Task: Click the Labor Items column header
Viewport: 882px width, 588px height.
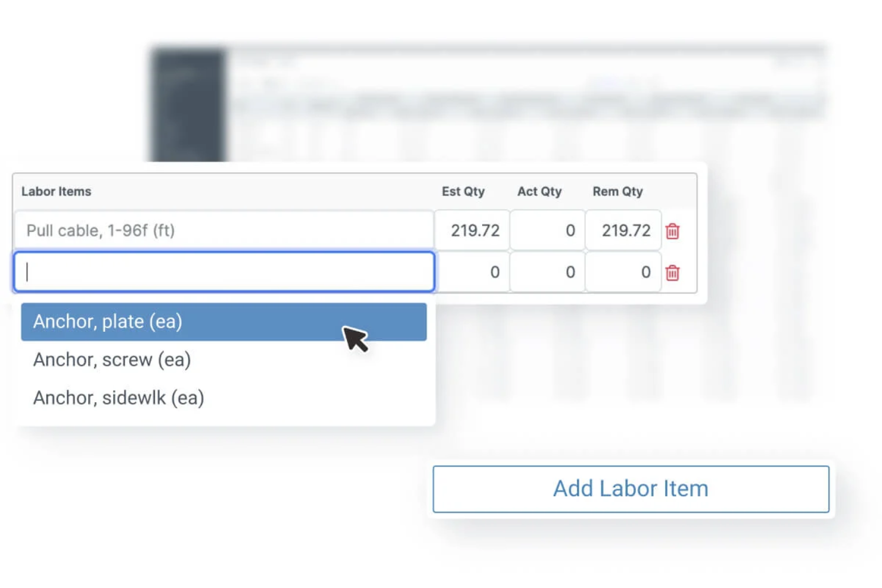Action: [x=56, y=191]
